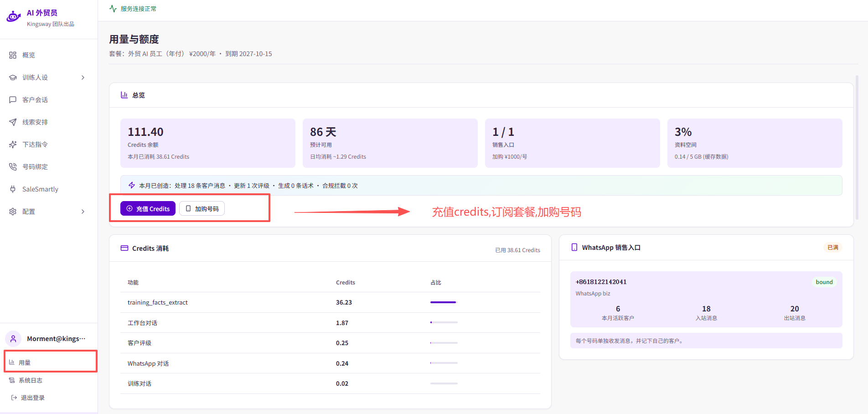The image size is (868, 414).
Task: Click the 已满 status badge
Action: click(x=833, y=247)
